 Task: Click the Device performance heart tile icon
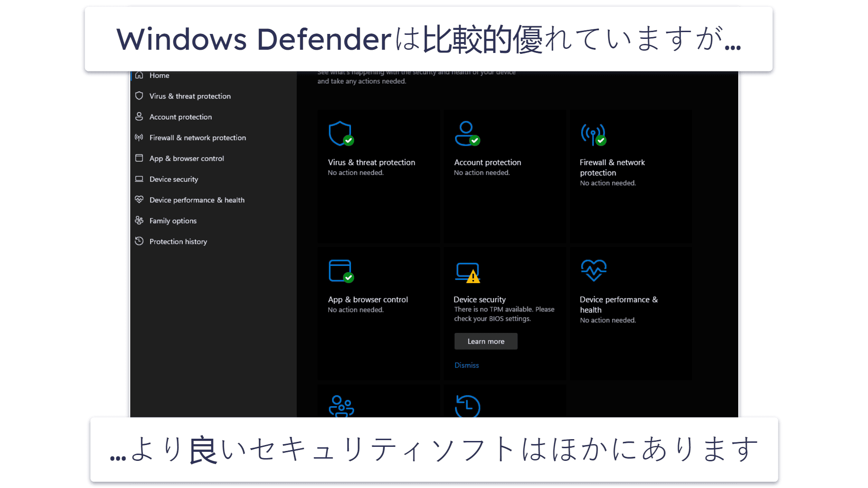pos(593,270)
